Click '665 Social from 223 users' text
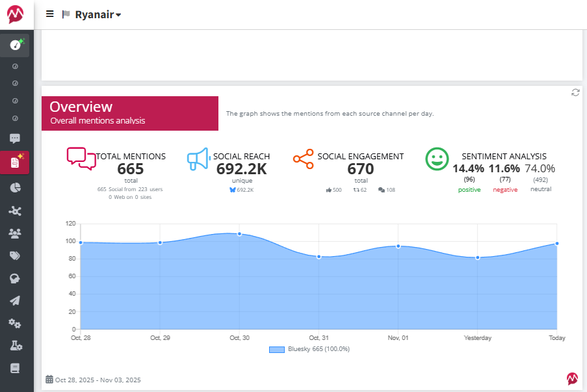This screenshot has width=587, height=392. 130,189
